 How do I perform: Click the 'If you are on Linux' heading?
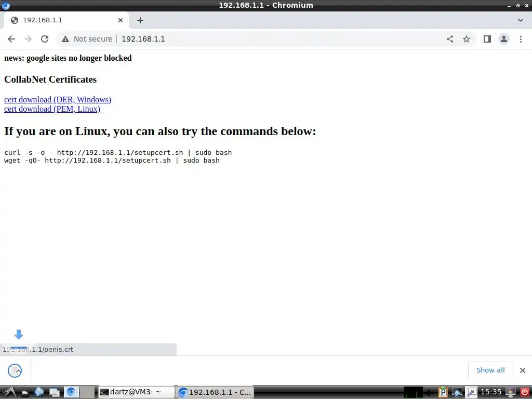tap(160, 131)
